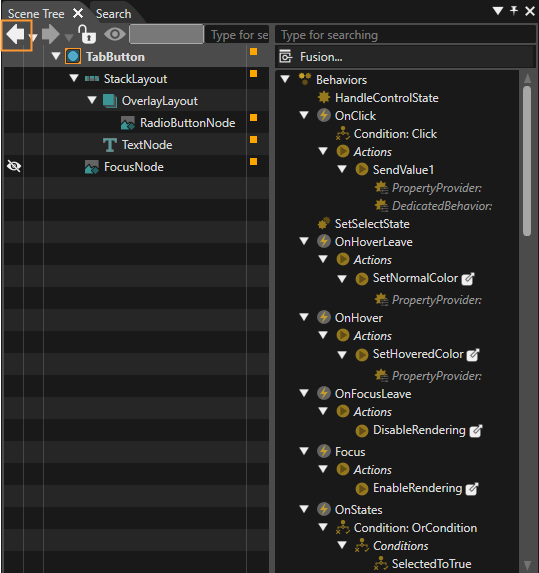Collapse the OnClick behavior

point(304,115)
